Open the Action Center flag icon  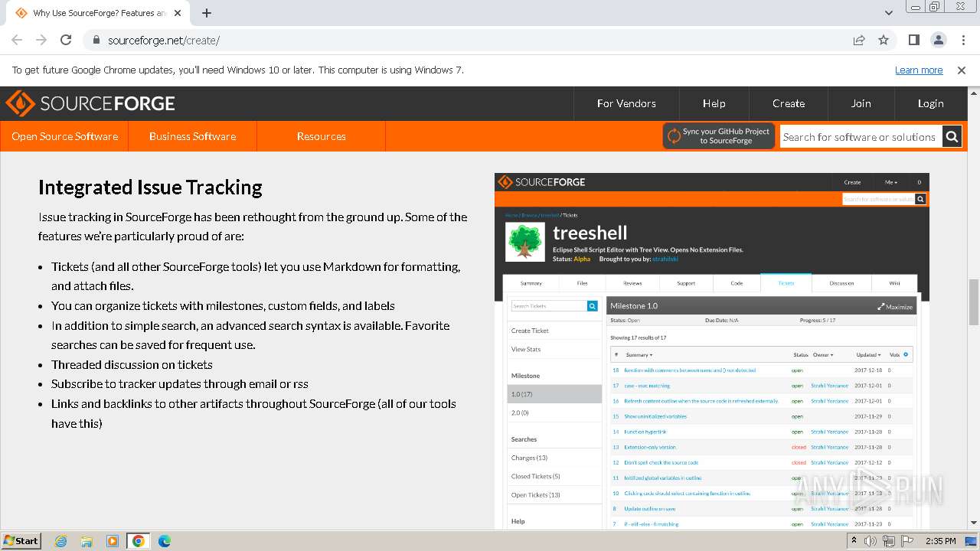point(906,541)
